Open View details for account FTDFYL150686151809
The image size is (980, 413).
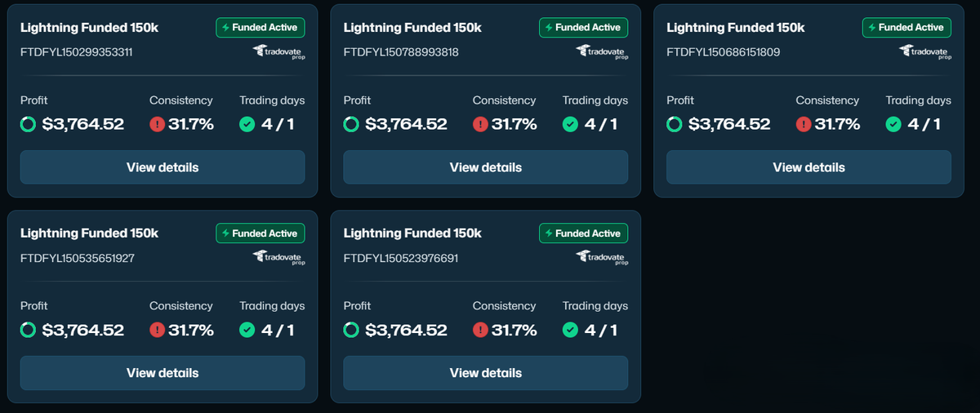(808, 167)
